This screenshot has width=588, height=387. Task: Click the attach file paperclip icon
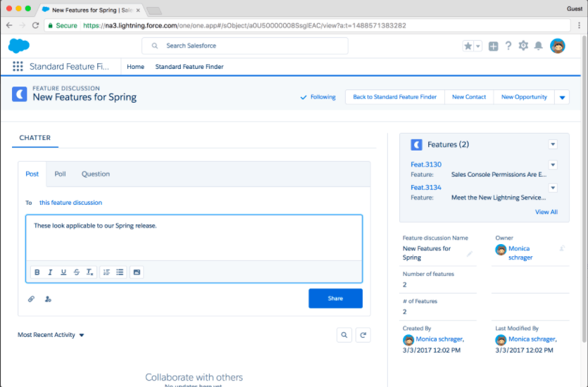(31, 299)
